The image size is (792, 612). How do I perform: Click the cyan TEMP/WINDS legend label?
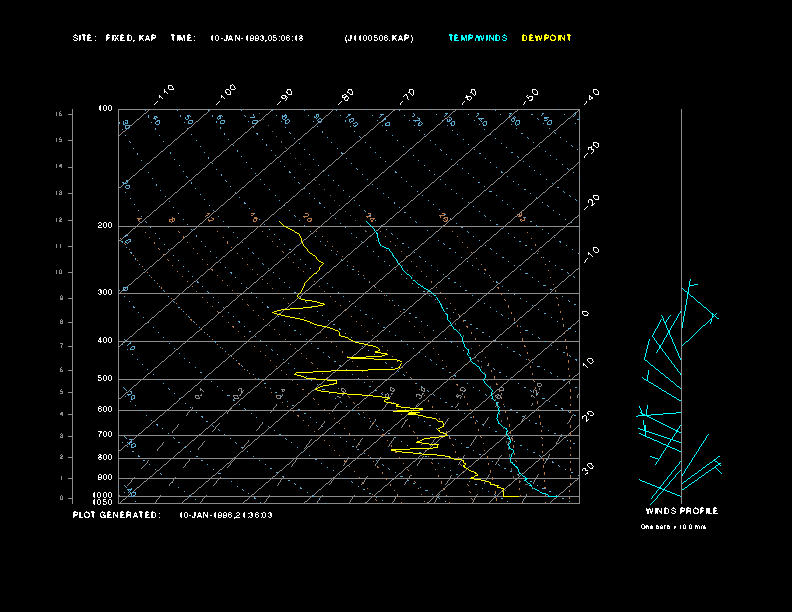click(478, 38)
